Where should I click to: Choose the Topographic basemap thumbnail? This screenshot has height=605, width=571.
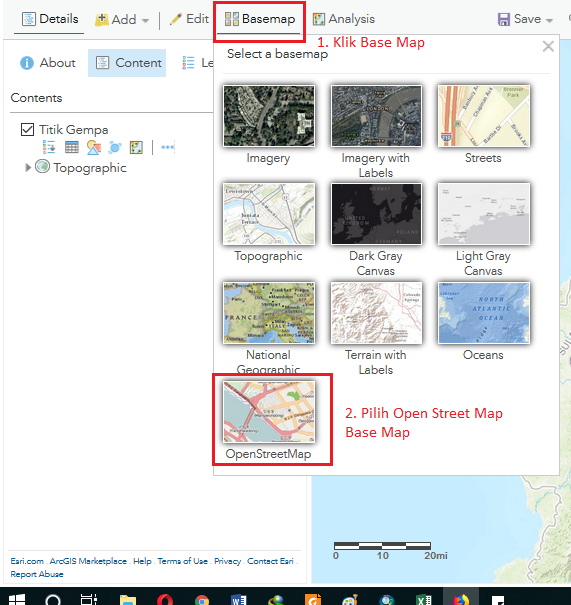coord(269,214)
